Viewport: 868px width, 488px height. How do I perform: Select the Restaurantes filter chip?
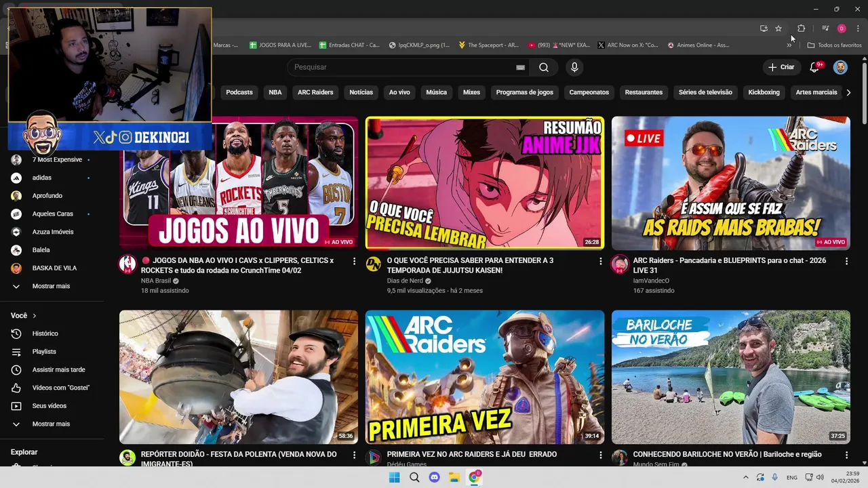(644, 92)
